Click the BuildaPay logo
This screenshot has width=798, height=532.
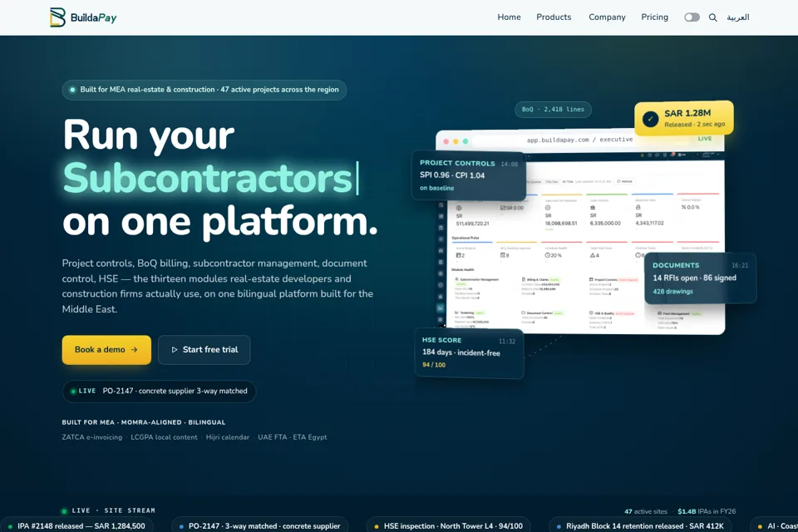pos(83,17)
